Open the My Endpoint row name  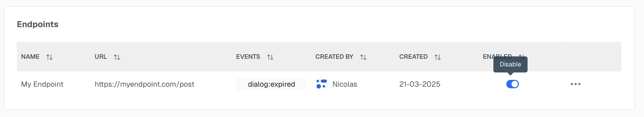point(42,84)
